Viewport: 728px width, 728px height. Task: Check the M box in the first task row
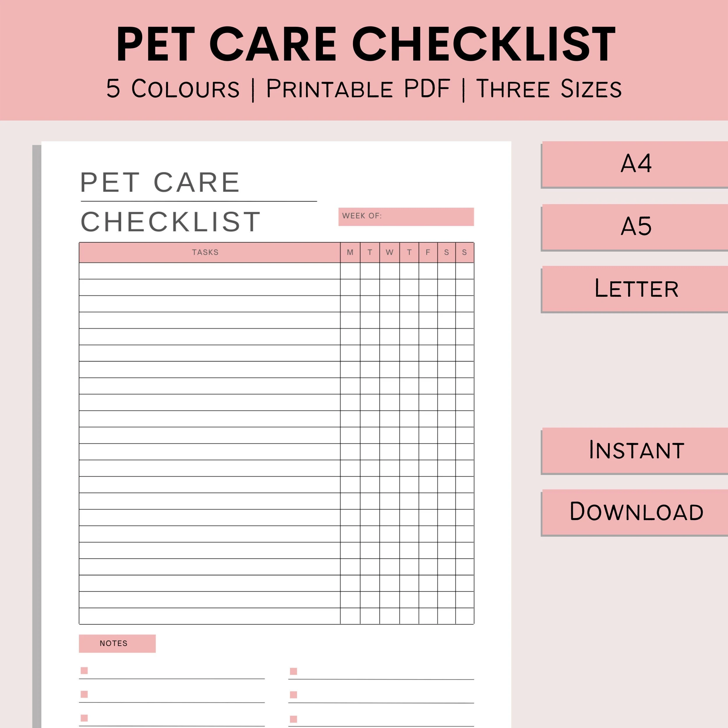350,271
